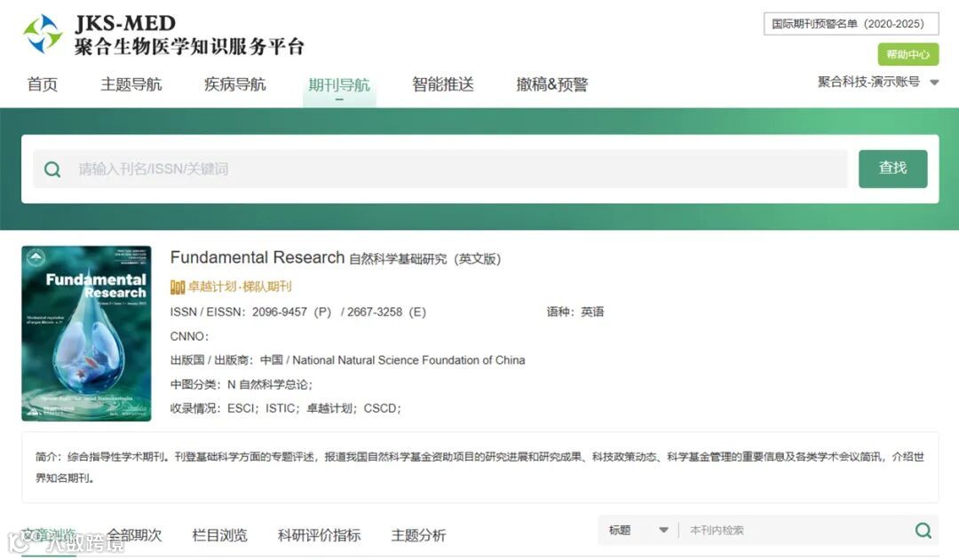Click the 简介 description paragraph
This screenshot has width=959, height=560.
coord(479,467)
